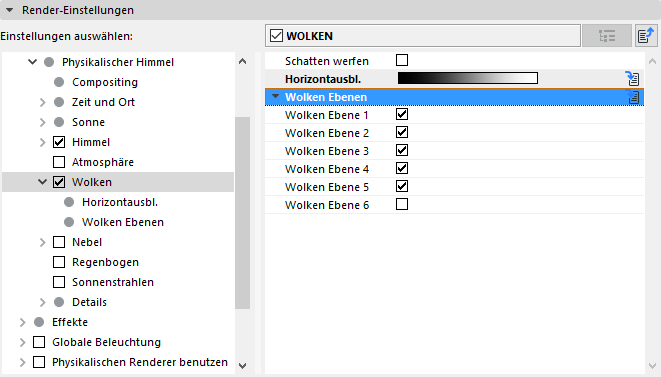Viewport: 661px width, 377px height.
Task: Toggle the Atmosphäre checkbox
Action: (59, 162)
